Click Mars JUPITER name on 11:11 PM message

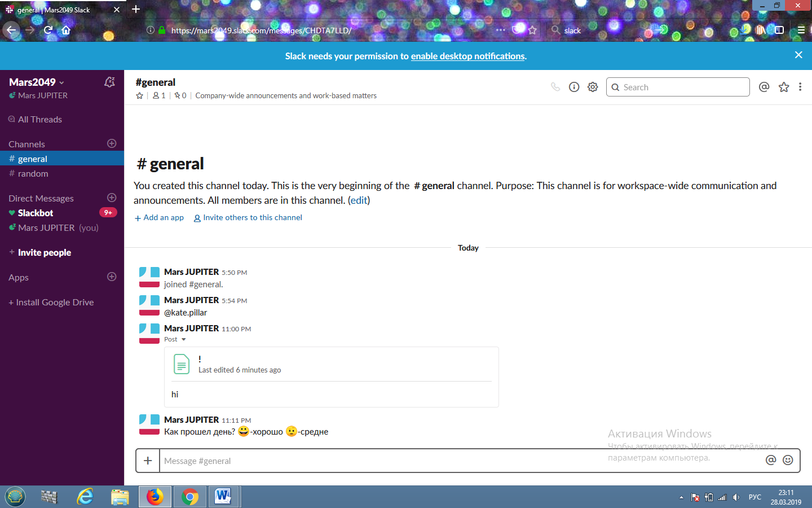(x=191, y=419)
